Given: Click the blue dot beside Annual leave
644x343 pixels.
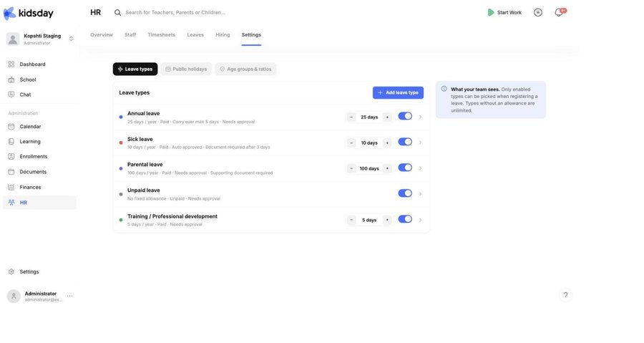Looking at the screenshot, I should pyautogui.click(x=121, y=117).
